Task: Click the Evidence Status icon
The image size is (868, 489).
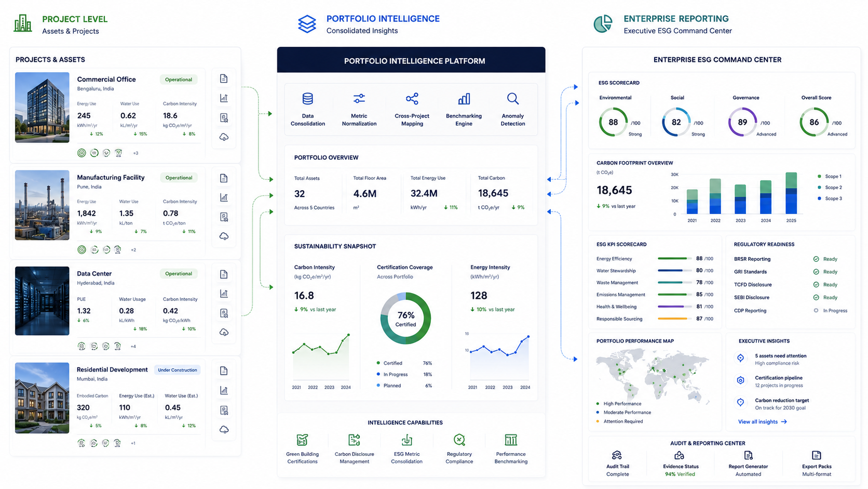Action: click(679, 455)
